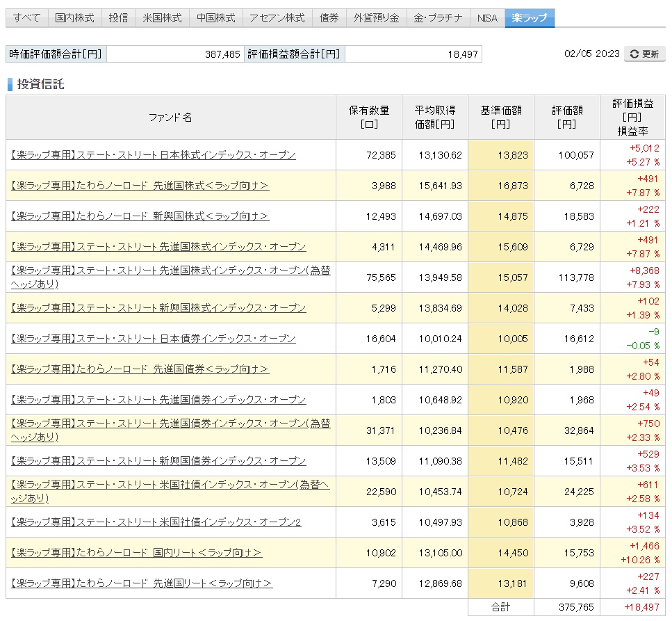The image size is (672, 621).
Task: Open たわらノーロード 国内リート fund link
Action: (x=136, y=552)
